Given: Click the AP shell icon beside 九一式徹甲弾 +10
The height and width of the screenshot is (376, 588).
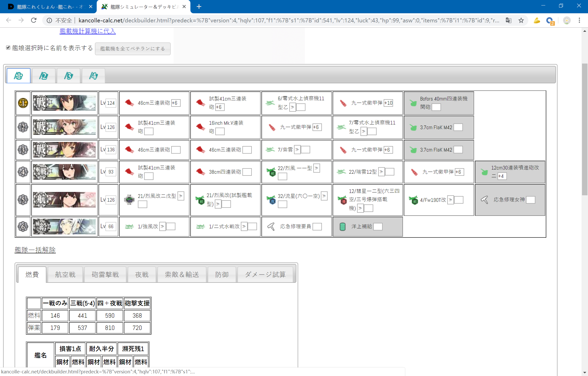Looking at the screenshot, I should point(343,103).
